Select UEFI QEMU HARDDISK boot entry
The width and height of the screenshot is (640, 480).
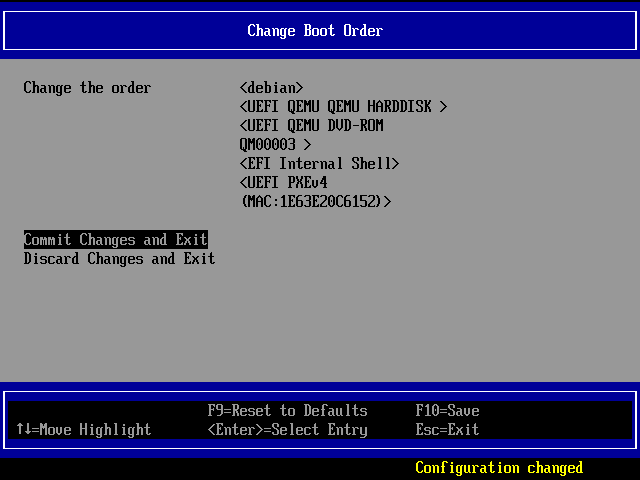pos(343,107)
